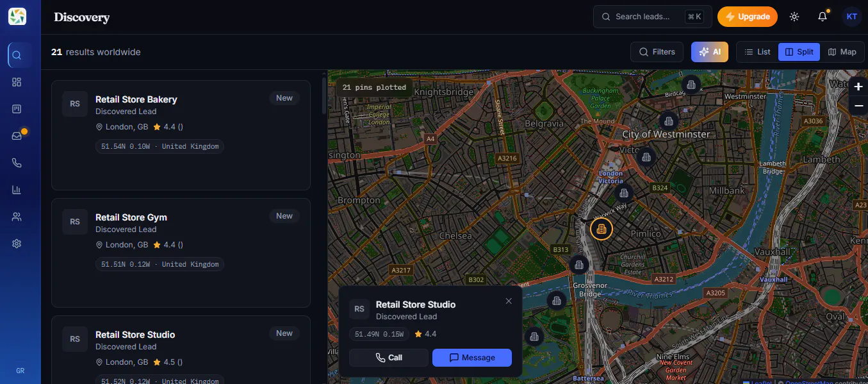Open the Discovery search icon in sidebar
Viewport: 868px width, 384px height.
(17, 55)
